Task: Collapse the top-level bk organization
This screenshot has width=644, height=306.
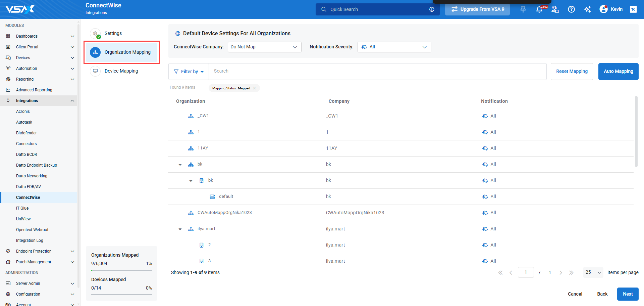Action: click(x=180, y=165)
